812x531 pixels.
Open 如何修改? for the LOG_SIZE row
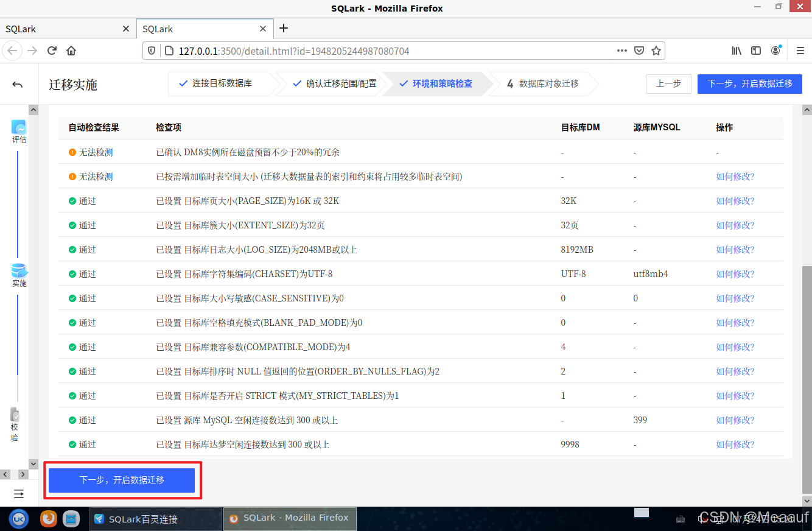[x=735, y=250]
